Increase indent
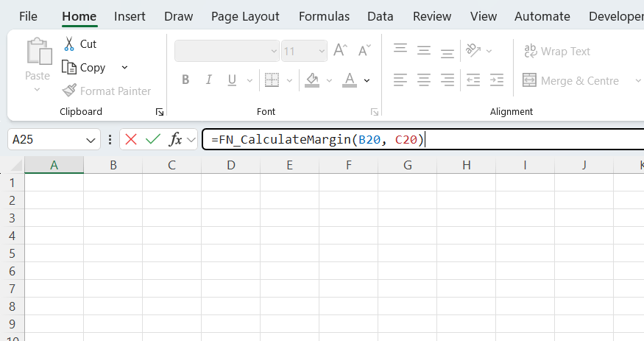 point(497,80)
